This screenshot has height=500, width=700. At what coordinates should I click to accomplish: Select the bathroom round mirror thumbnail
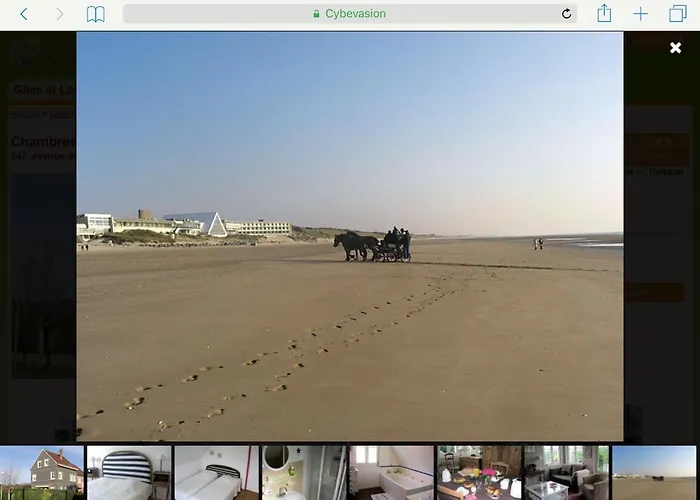[304, 473]
